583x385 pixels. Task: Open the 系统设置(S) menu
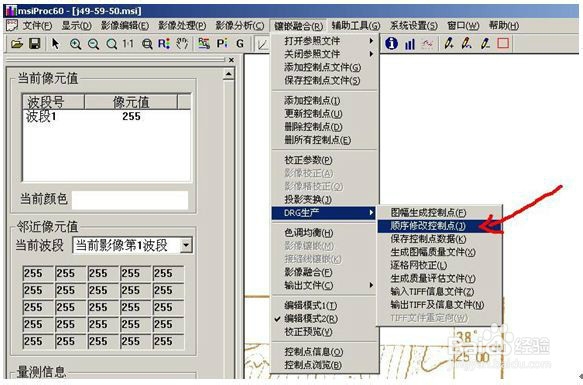pyautogui.click(x=414, y=26)
